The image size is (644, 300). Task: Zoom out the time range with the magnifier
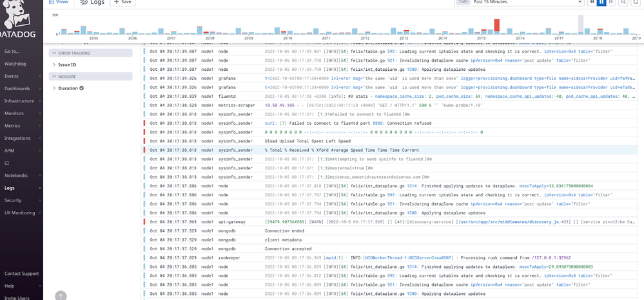pos(623,3)
